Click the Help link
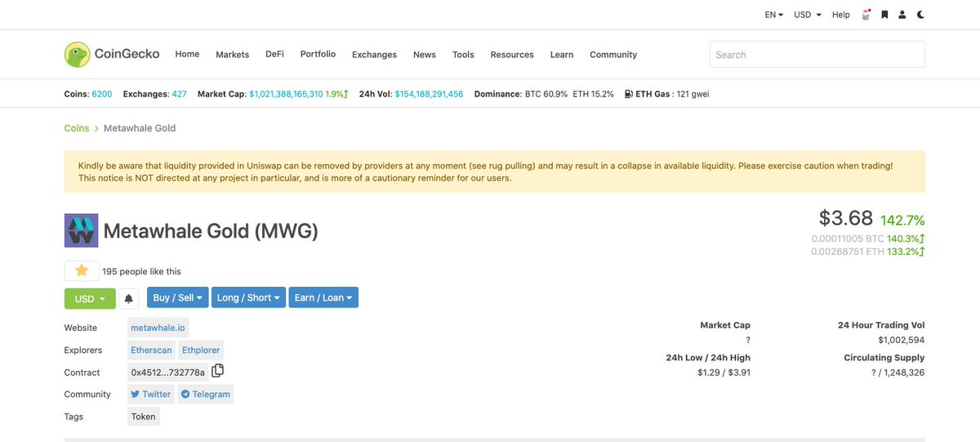This screenshot has width=980, height=442. pyautogui.click(x=841, y=15)
